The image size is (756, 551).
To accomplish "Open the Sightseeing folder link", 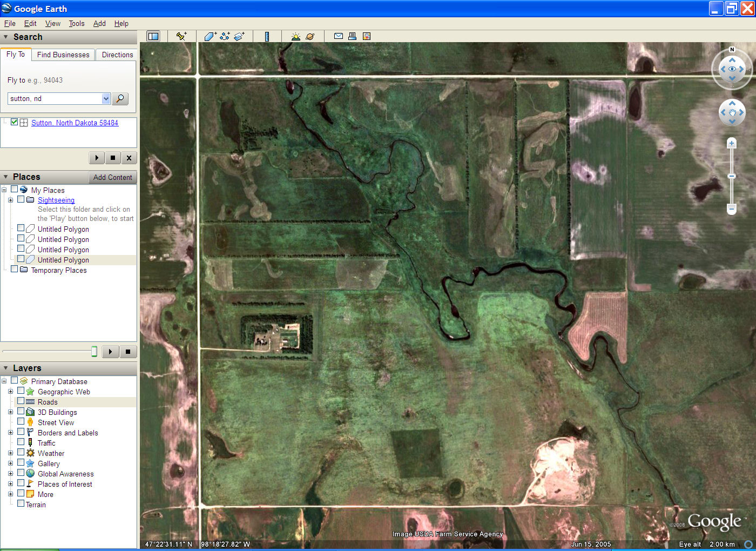I will (x=56, y=200).
